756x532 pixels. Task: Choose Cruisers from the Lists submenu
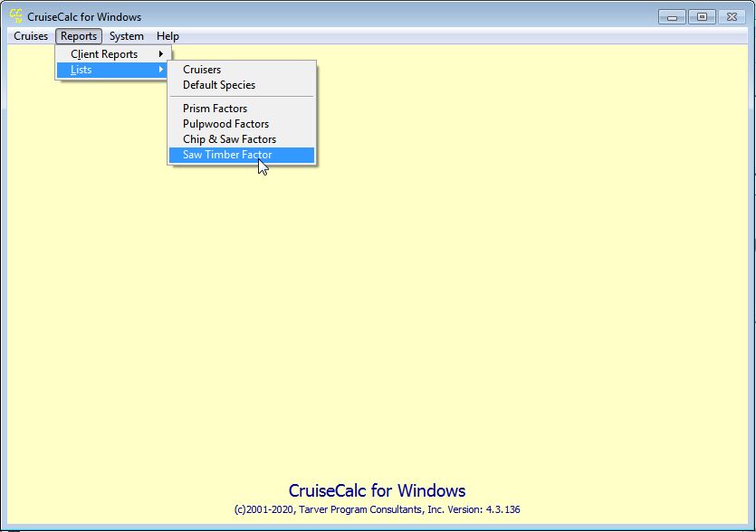pos(242,70)
